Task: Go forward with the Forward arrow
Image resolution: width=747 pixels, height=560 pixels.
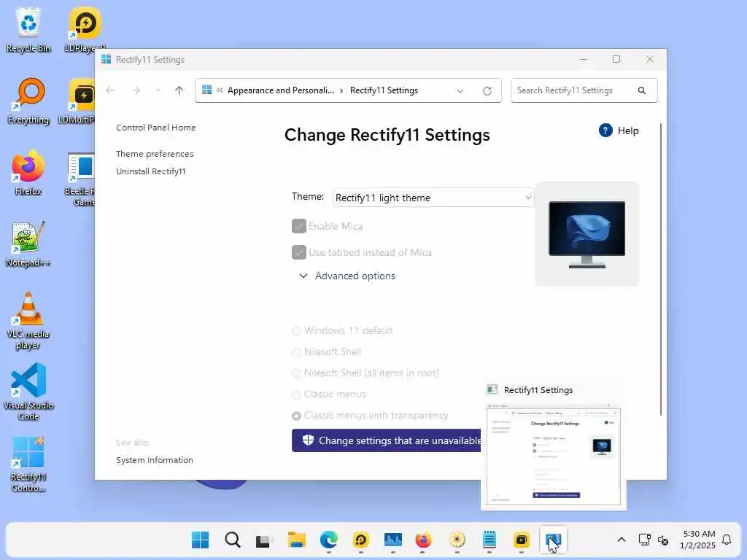Action: tap(136, 90)
